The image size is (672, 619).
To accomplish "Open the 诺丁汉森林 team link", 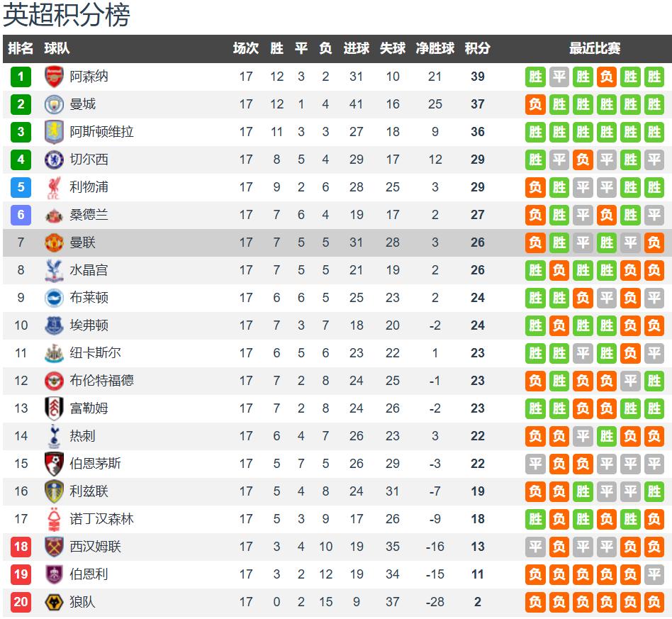I will tap(101, 519).
